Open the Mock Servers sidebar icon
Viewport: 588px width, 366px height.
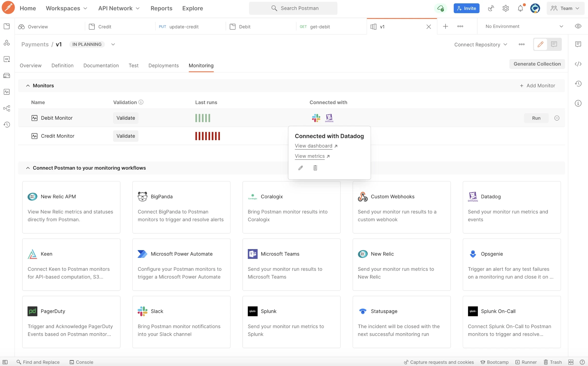pos(7,76)
